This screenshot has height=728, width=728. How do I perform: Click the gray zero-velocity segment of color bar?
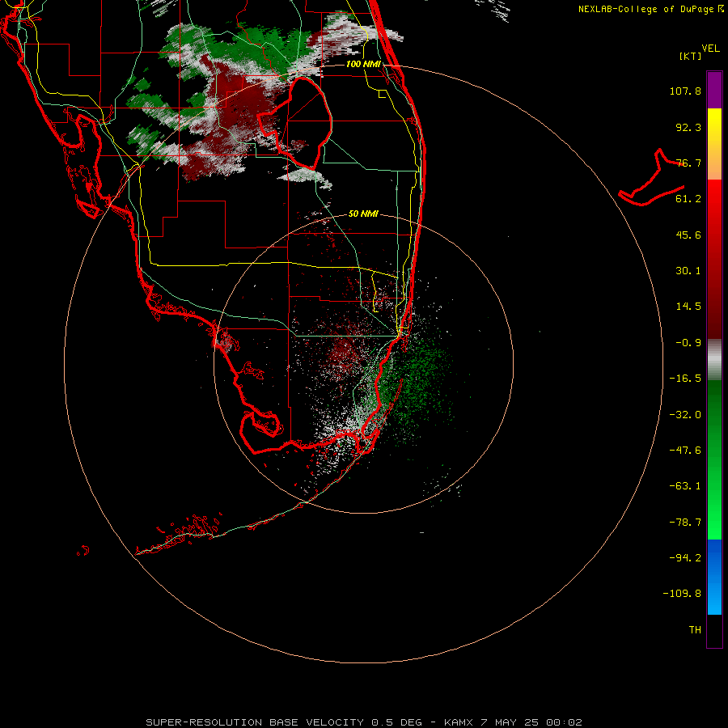point(714,359)
